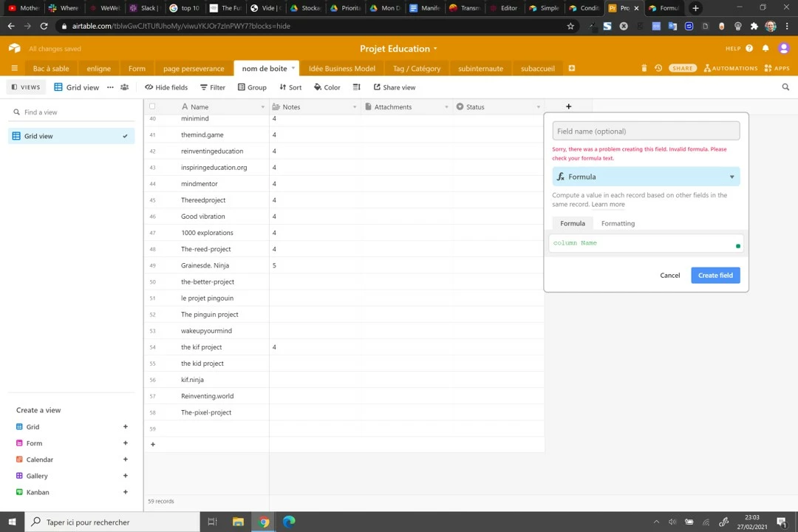Open Sort options
This screenshot has width=798, height=532.
click(x=290, y=87)
